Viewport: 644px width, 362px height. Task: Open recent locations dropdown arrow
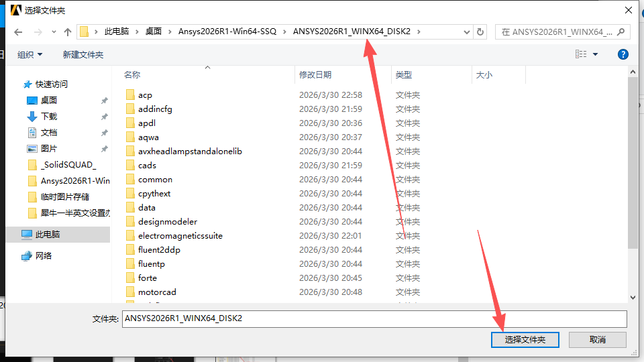click(x=54, y=32)
